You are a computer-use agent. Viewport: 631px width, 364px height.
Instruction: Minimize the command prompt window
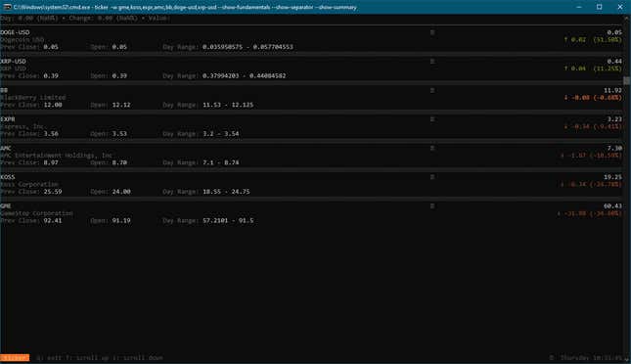[x=579, y=7]
